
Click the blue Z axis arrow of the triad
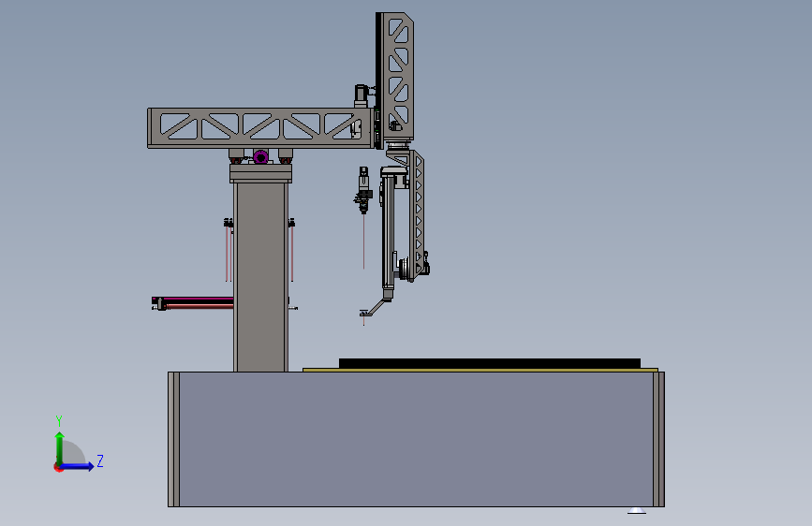tap(78, 466)
